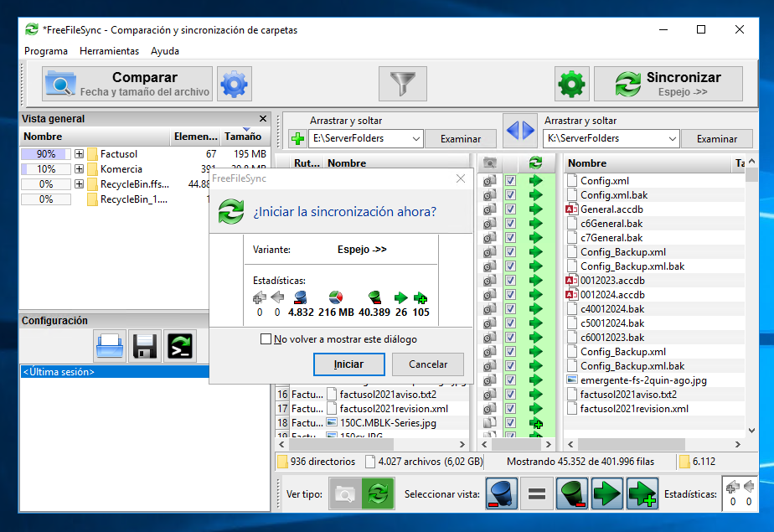Open the Herramientas menu
The height and width of the screenshot is (532, 774).
tap(109, 51)
